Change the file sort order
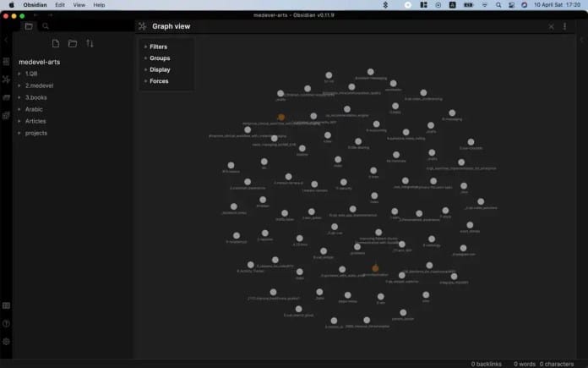This screenshot has height=368, width=588. [x=90, y=43]
